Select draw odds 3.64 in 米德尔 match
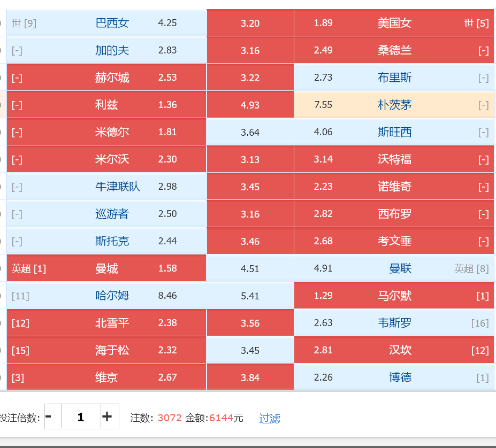 tap(250, 132)
